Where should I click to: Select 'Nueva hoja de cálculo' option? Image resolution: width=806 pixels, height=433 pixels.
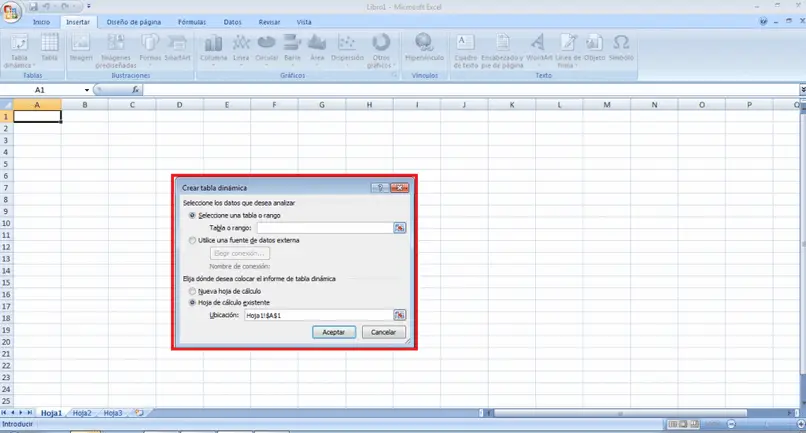[192, 291]
